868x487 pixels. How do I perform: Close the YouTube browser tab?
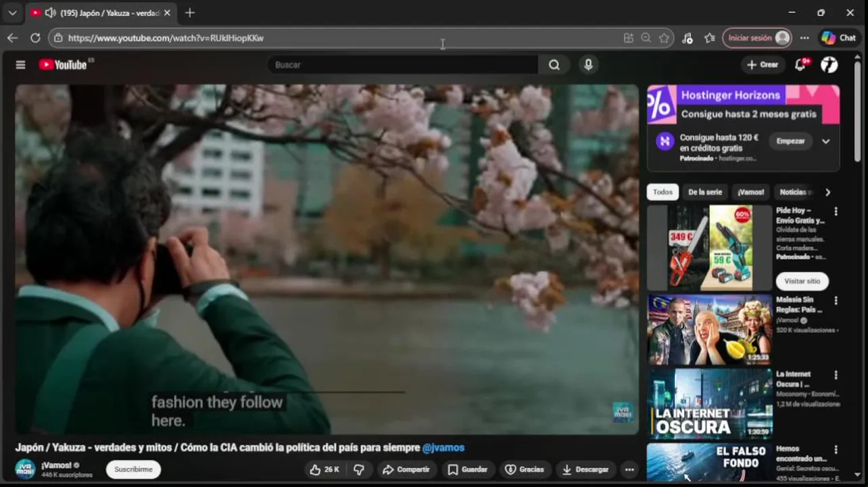[x=167, y=12]
